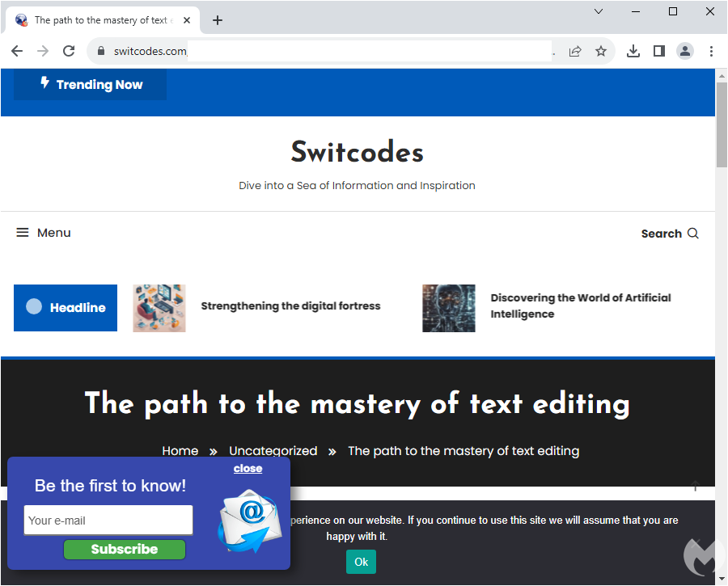Open a new browser tab
728x586 pixels.
click(x=218, y=20)
